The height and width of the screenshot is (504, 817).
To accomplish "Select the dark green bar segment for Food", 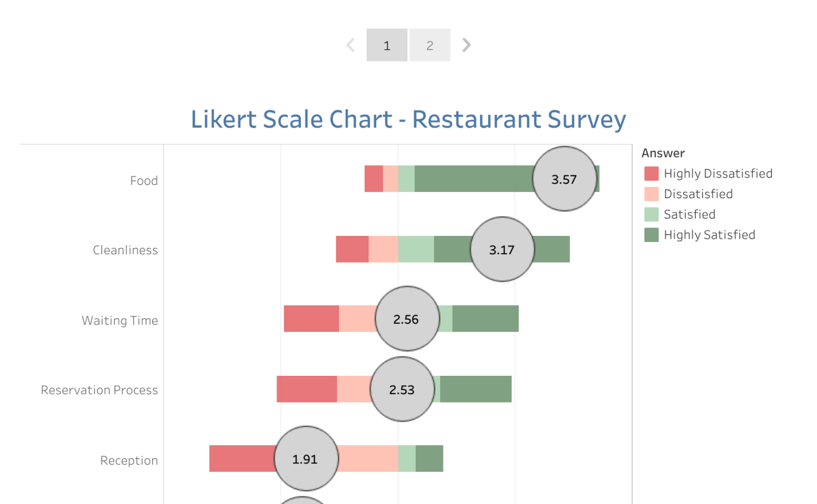I will [x=472, y=179].
